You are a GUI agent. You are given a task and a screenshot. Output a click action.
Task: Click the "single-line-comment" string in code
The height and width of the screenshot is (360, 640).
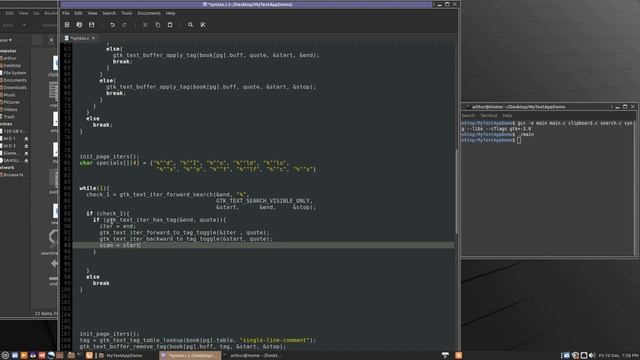[x=275, y=340]
